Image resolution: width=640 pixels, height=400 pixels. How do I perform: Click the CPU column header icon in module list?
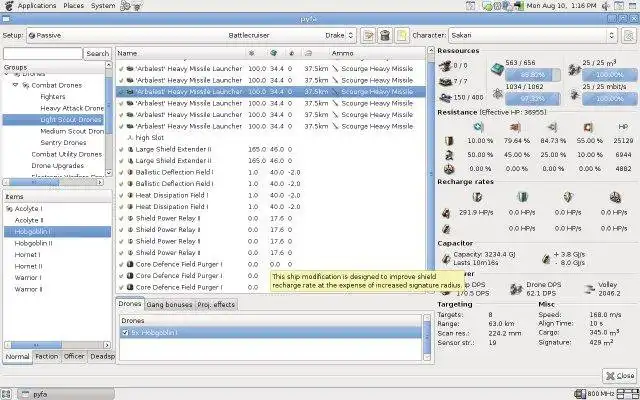pyautogui.click(x=251, y=53)
